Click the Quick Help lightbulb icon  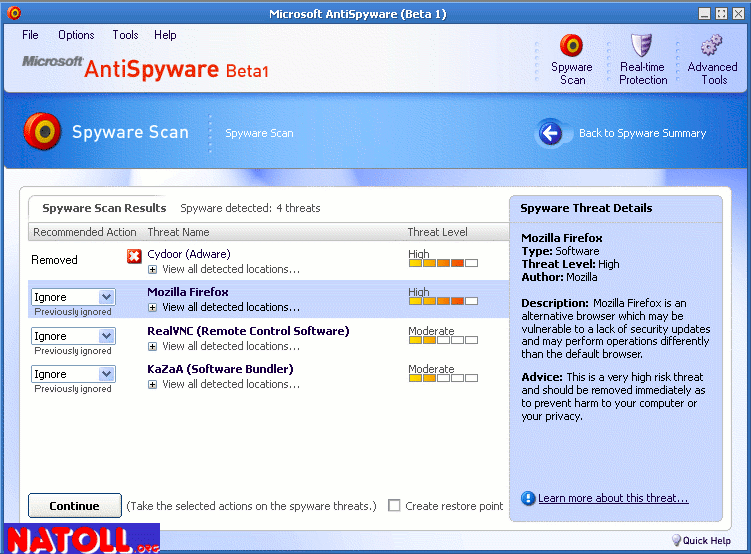coord(676,540)
